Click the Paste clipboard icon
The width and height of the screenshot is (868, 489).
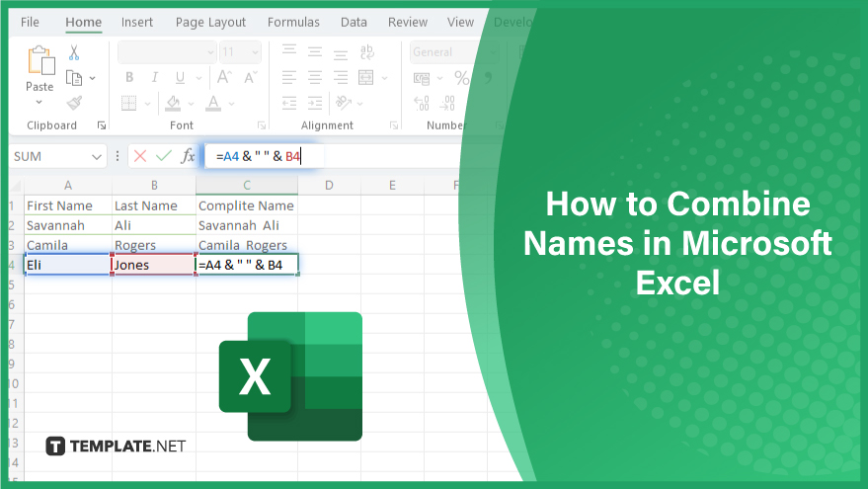(x=40, y=60)
